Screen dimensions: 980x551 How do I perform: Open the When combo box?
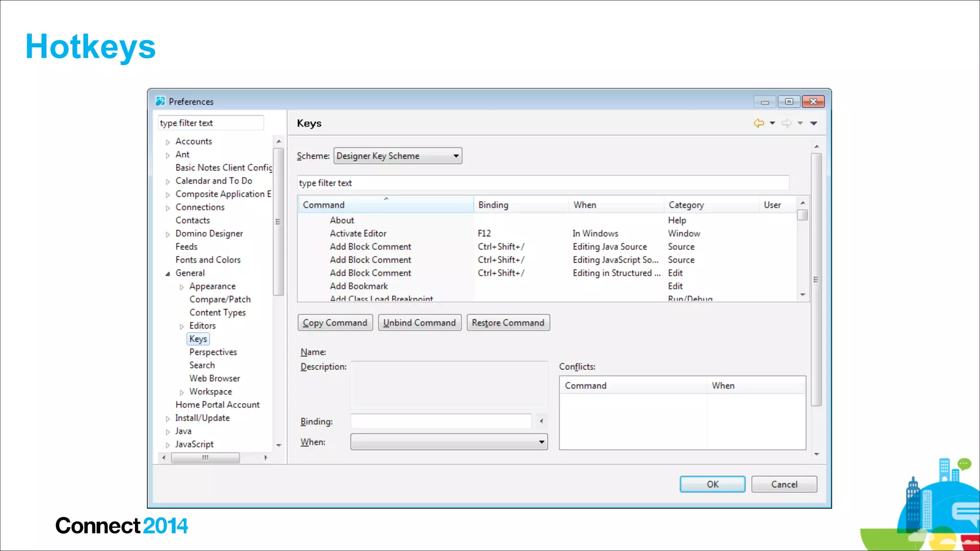point(449,442)
